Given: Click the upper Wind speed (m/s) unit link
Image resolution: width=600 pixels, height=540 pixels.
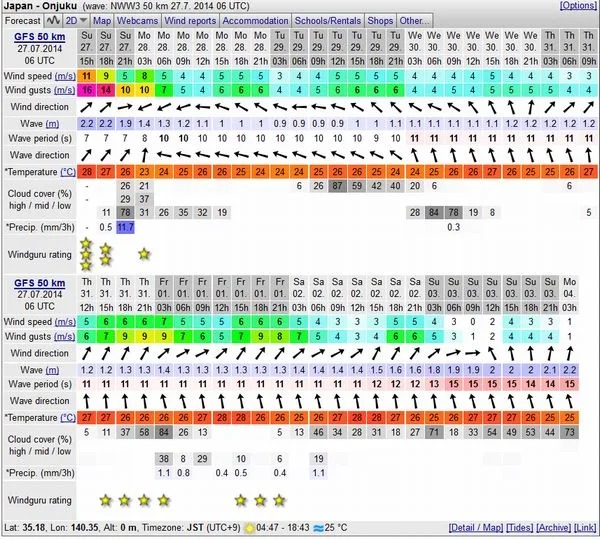Looking at the screenshot, I should point(65,76).
